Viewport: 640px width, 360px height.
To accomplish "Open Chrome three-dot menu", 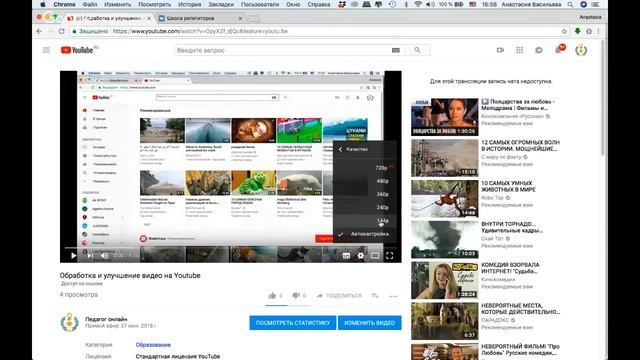I will click(x=599, y=31).
